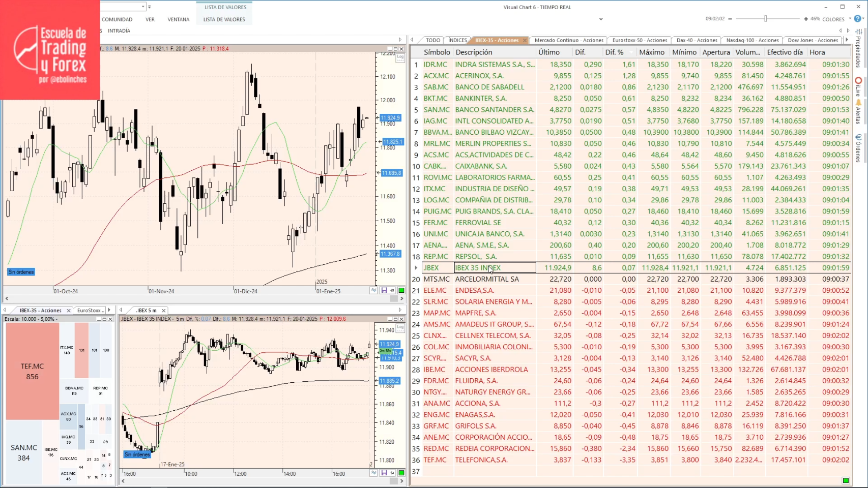Show more heatmap tabs with right arrow

pyautogui.click(x=109, y=310)
